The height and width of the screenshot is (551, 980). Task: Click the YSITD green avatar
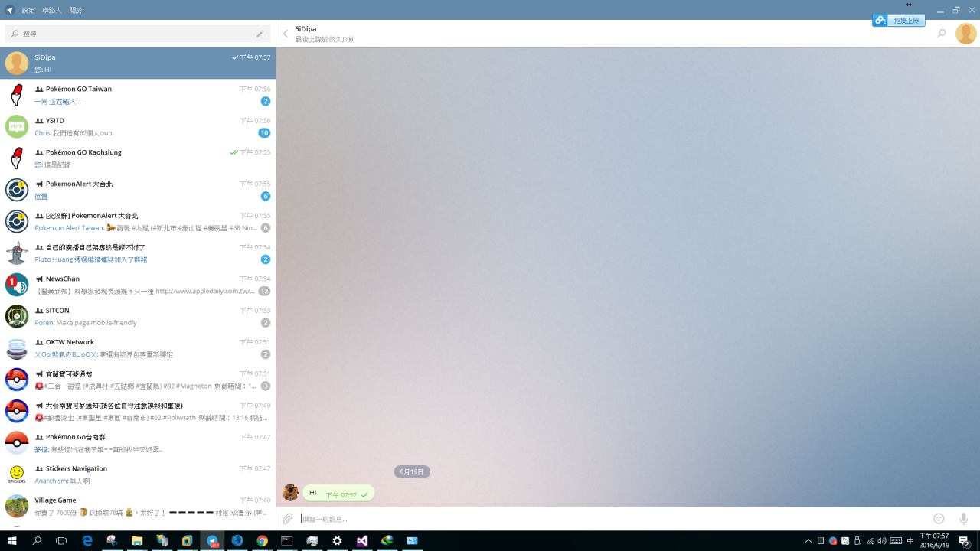click(x=17, y=126)
